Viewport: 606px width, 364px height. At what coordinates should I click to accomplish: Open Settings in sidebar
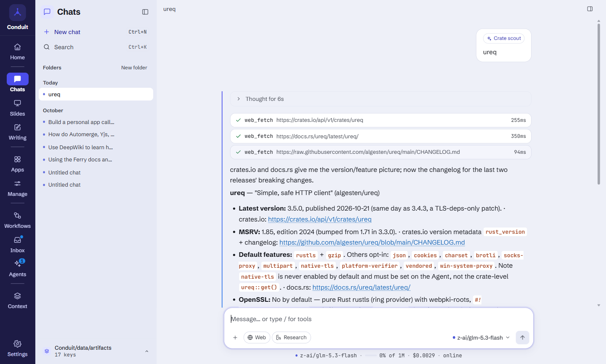point(17,348)
